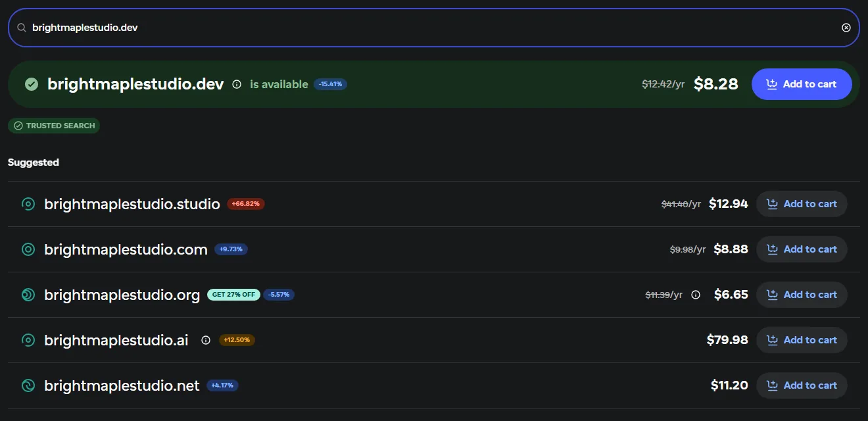Clear the domain search field
Viewport: 868px width, 421px height.
(846, 28)
